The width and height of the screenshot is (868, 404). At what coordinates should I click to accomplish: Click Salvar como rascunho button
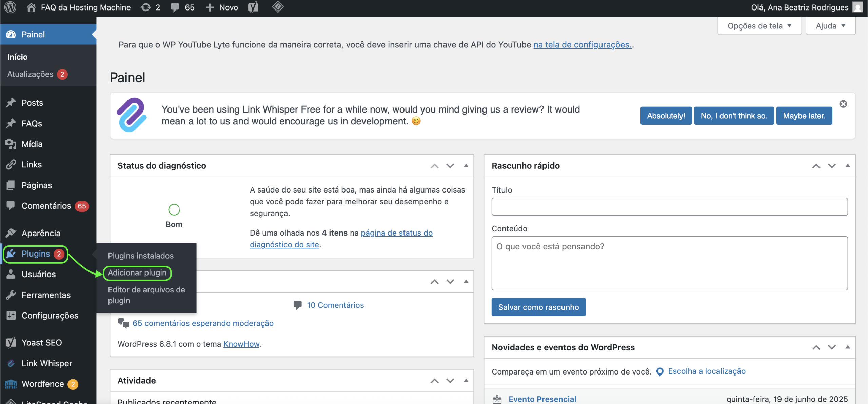click(538, 307)
